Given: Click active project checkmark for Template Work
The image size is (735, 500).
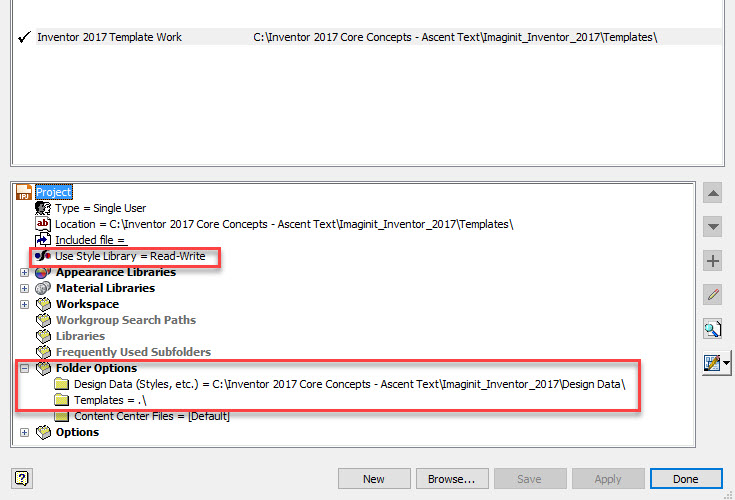Looking at the screenshot, I should point(24,37).
